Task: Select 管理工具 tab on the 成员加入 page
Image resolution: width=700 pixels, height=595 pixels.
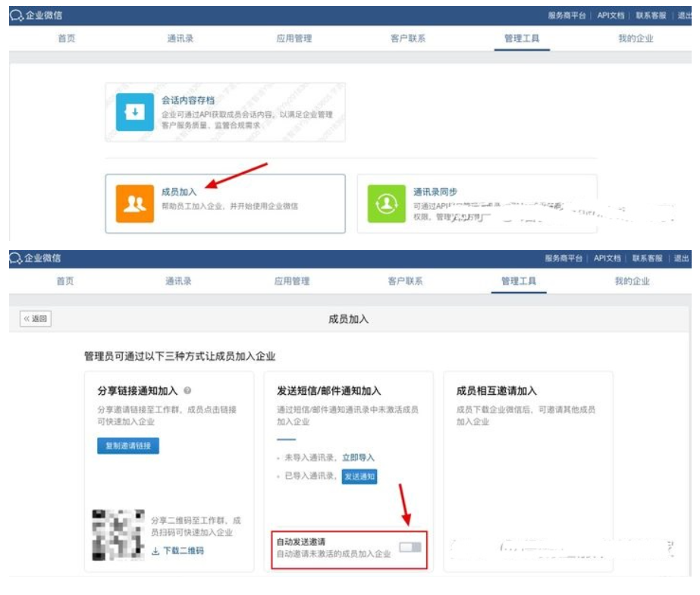Action: click(519, 281)
